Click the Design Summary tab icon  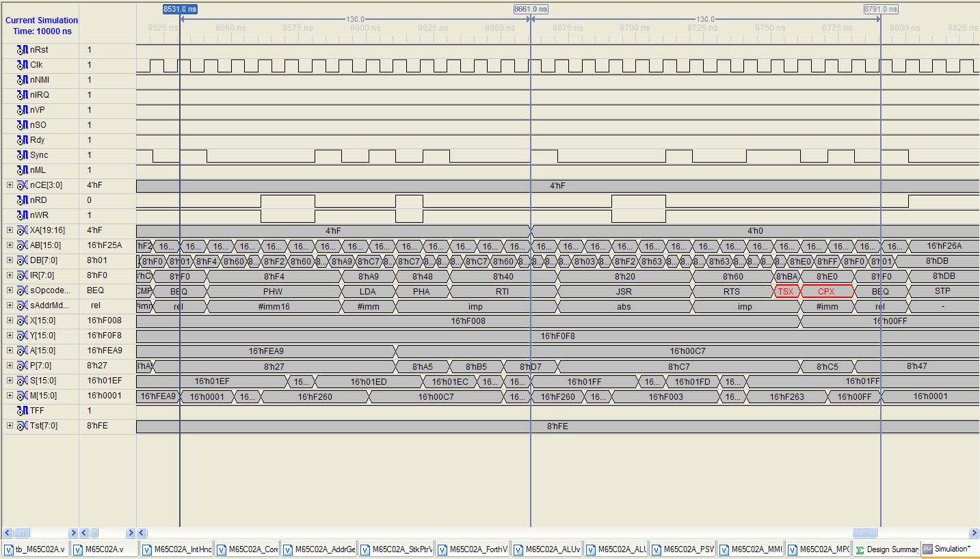(860, 549)
